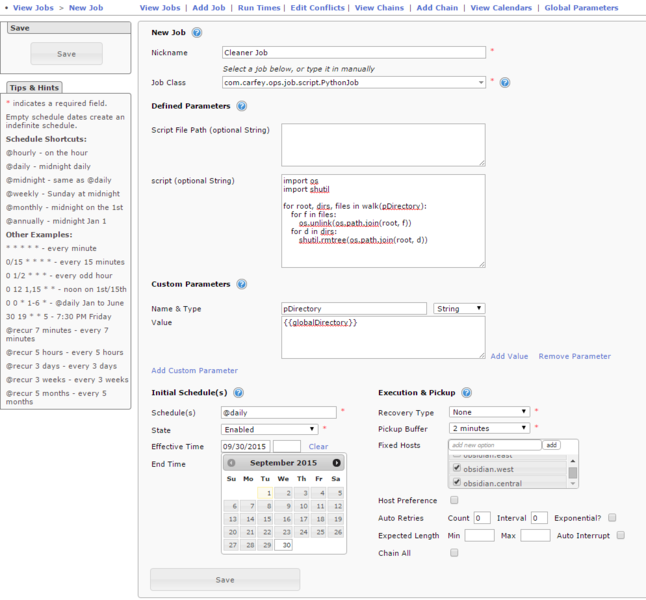Open the Job Class combo box

(x=354, y=82)
